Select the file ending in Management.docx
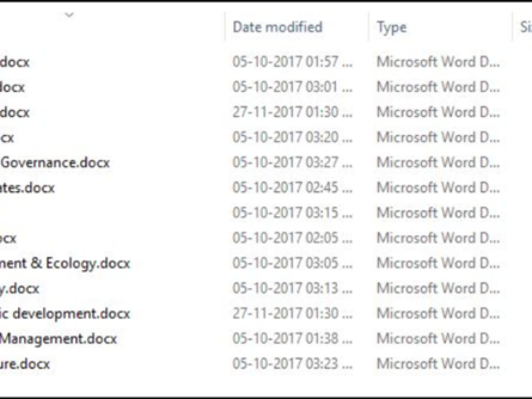Viewport: 532px width, 399px height. click(x=59, y=339)
